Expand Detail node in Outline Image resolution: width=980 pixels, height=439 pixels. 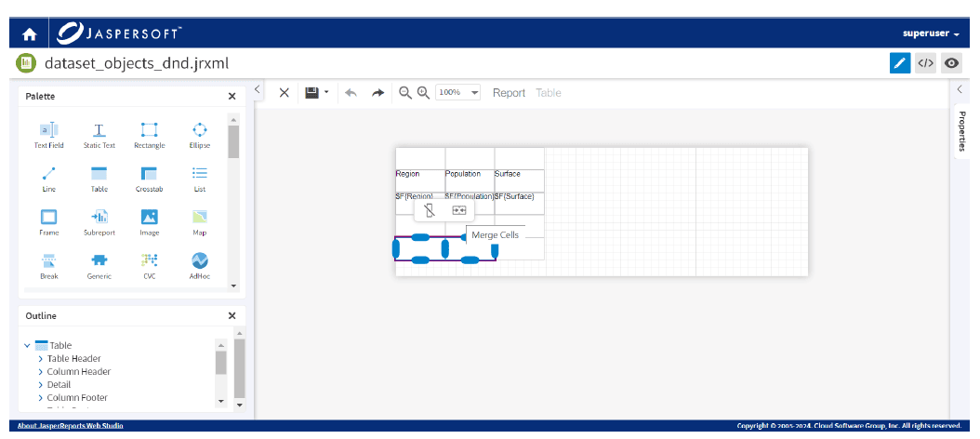[x=40, y=385]
